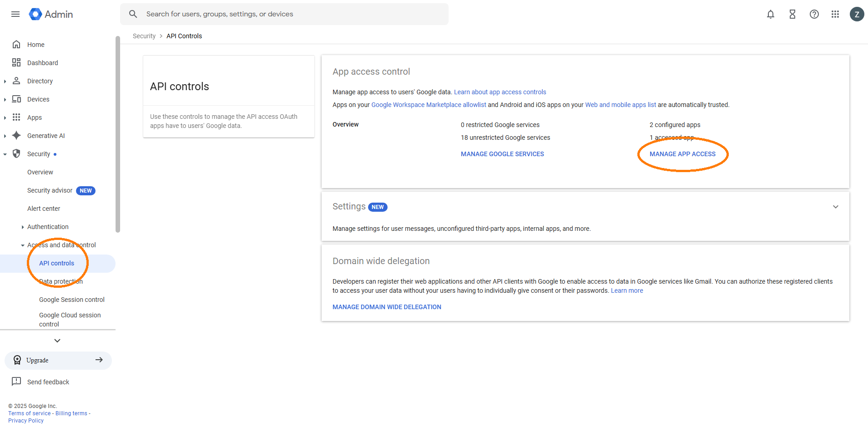Open the notifications bell
Image resolution: width=868 pixels, height=428 pixels.
tap(771, 14)
